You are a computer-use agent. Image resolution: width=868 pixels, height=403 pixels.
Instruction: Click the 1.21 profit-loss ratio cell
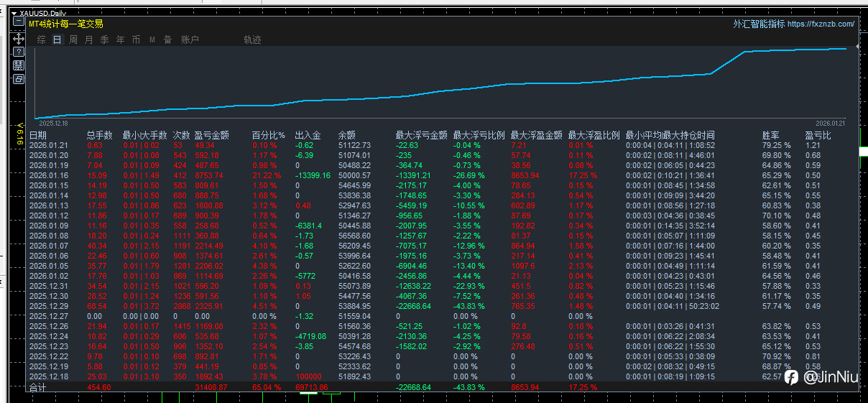click(813, 145)
